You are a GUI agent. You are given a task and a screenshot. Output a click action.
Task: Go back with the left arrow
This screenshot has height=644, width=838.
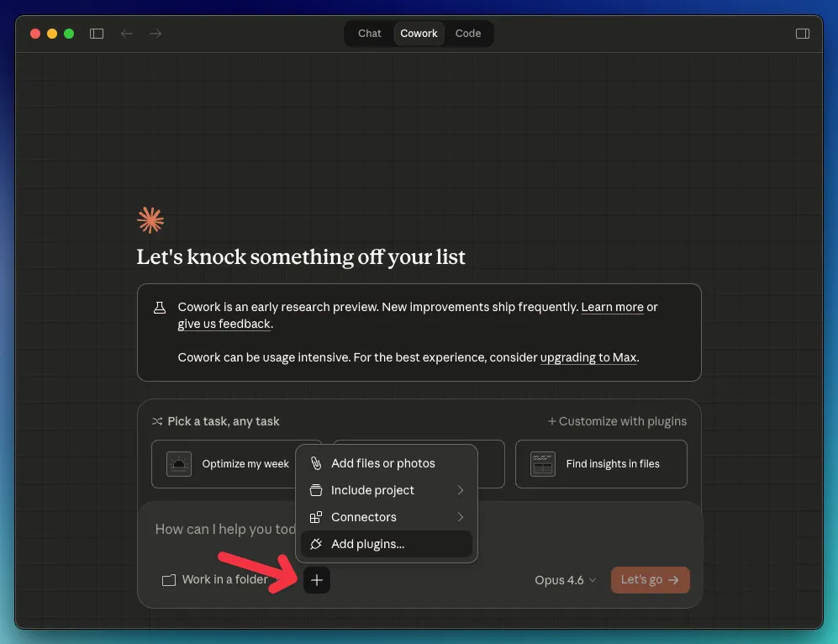pos(127,34)
